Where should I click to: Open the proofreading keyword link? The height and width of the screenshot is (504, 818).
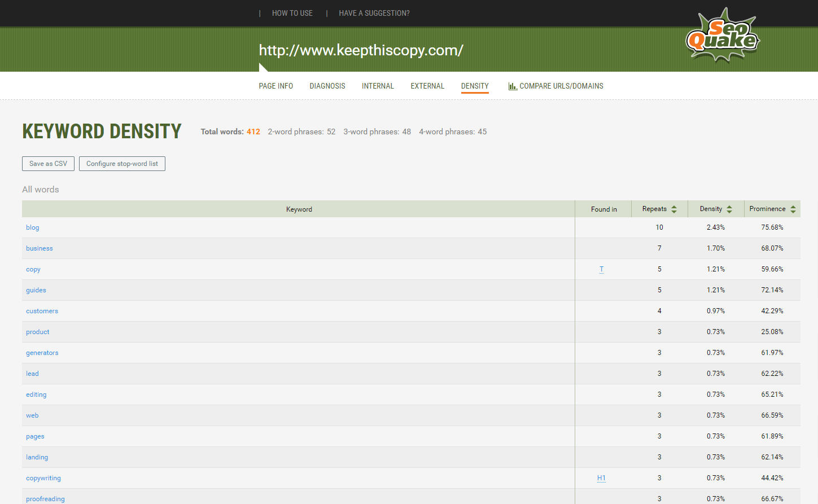click(45, 499)
